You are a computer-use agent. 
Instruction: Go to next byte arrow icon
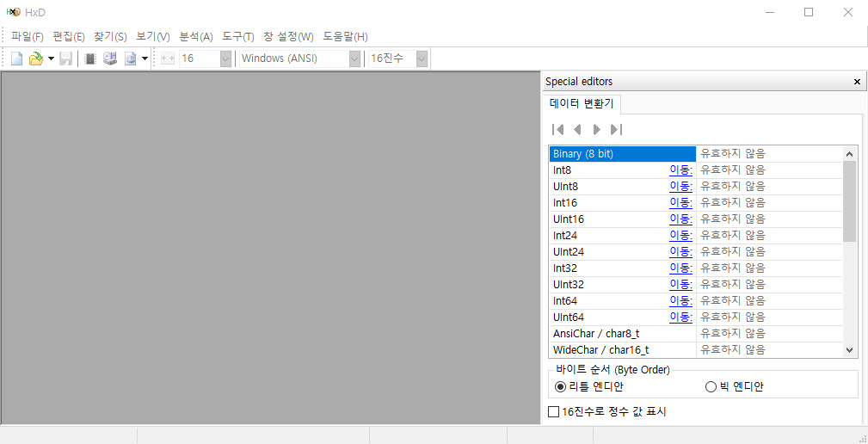pyautogui.click(x=597, y=130)
